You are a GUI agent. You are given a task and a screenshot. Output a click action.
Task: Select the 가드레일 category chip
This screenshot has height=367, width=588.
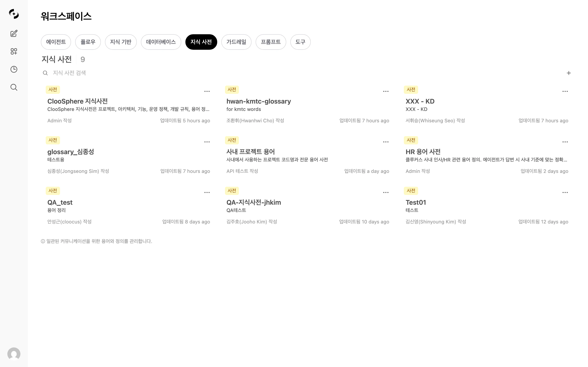tap(236, 42)
